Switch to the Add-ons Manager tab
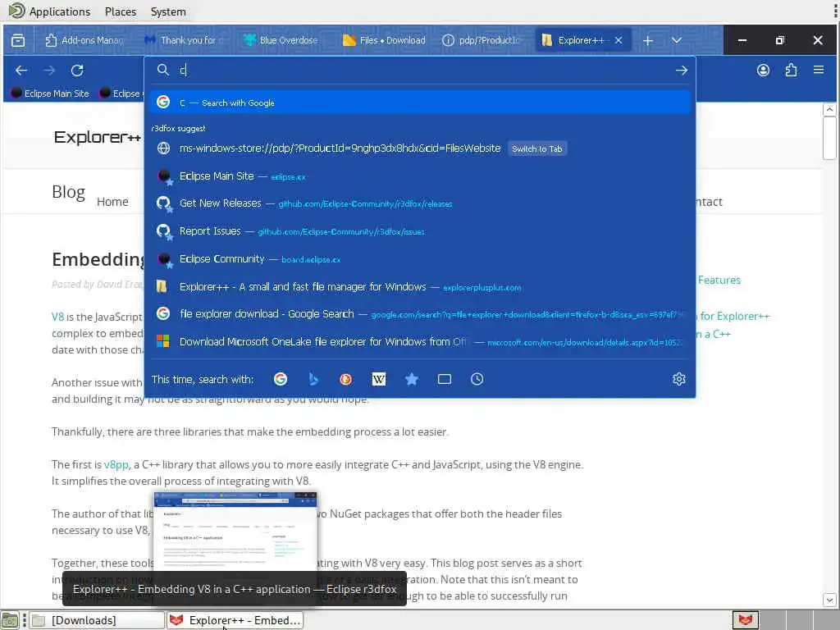The height and width of the screenshot is (630, 840). click(x=84, y=40)
